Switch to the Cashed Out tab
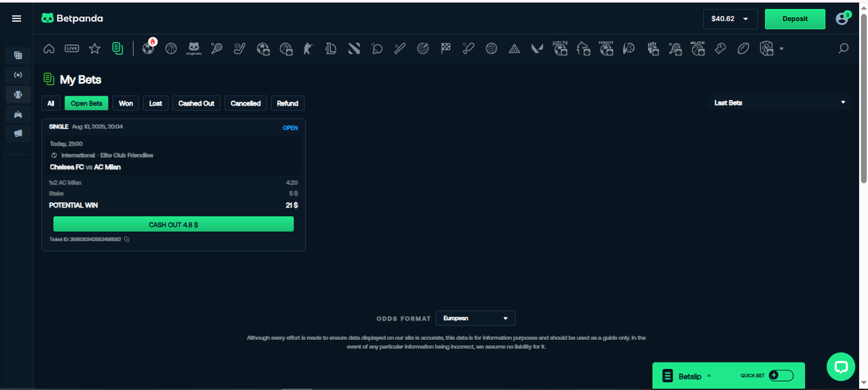 tap(196, 103)
